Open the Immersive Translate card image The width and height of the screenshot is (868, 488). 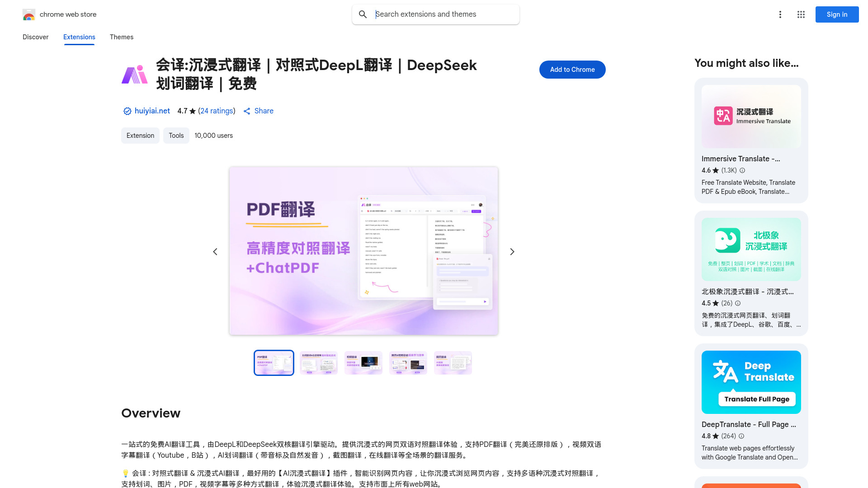(x=751, y=117)
